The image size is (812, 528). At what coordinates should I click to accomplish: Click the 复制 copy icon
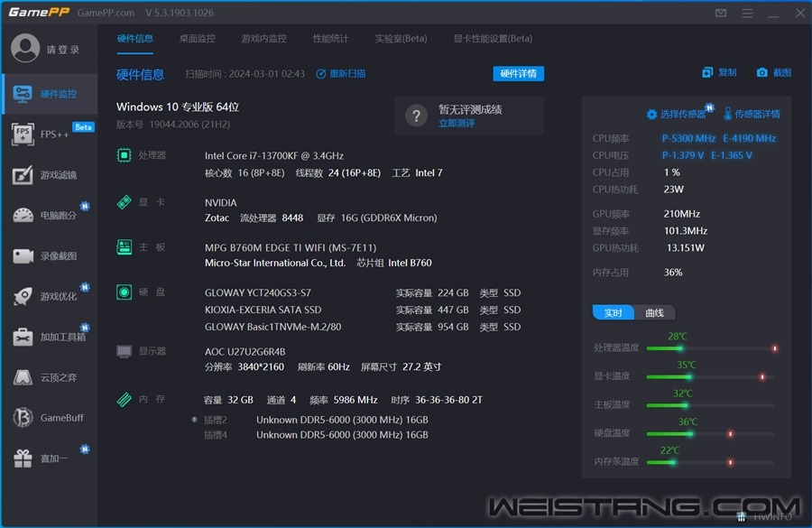pos(707,72)
